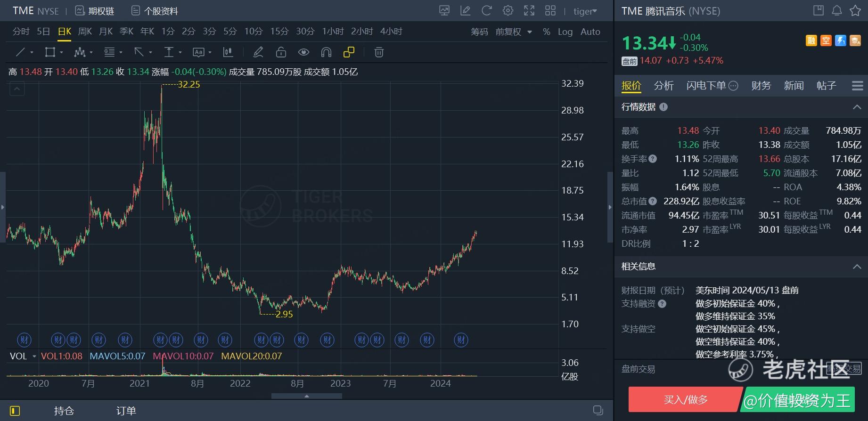Open the presentation chart icon in the top bar
868x421 pixels.
(444, 11)
